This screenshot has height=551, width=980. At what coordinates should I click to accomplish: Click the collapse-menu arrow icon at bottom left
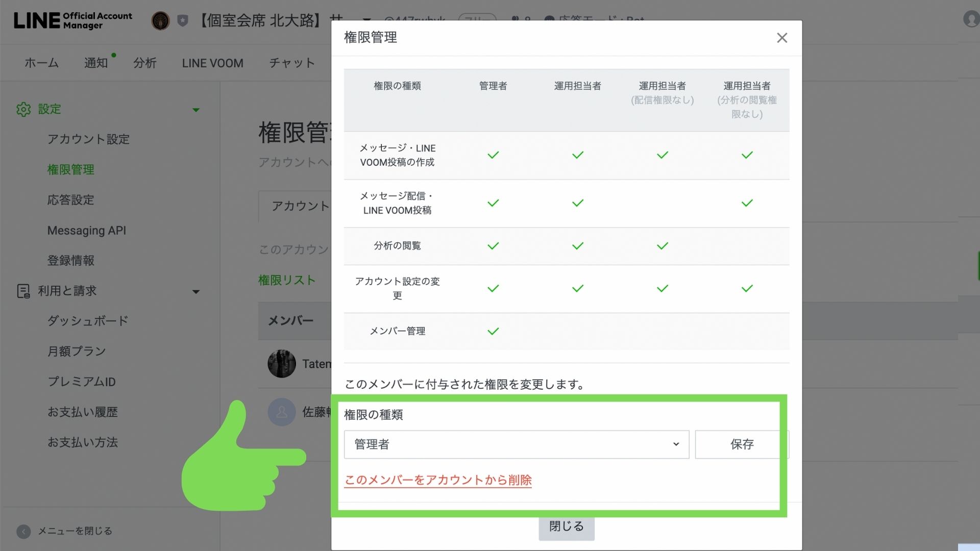pyautogui.click(x=23, y=531)
